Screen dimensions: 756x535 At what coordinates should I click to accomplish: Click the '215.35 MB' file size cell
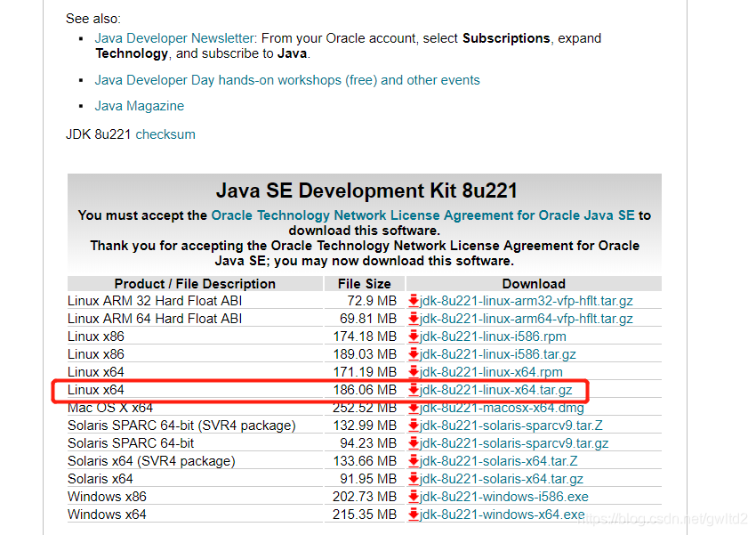[x=365, y=515]
